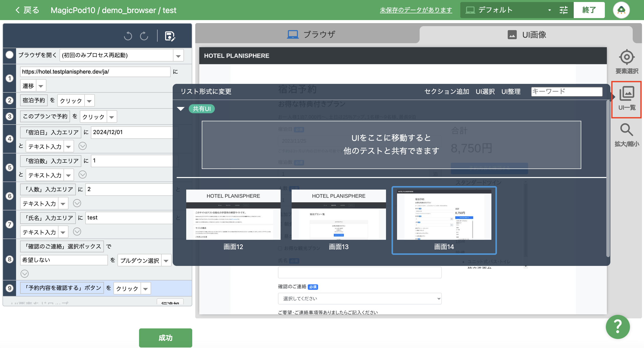Screen dimensions: 644x348
Task: Click the undo arrow icon
Action: coord(128,36)
